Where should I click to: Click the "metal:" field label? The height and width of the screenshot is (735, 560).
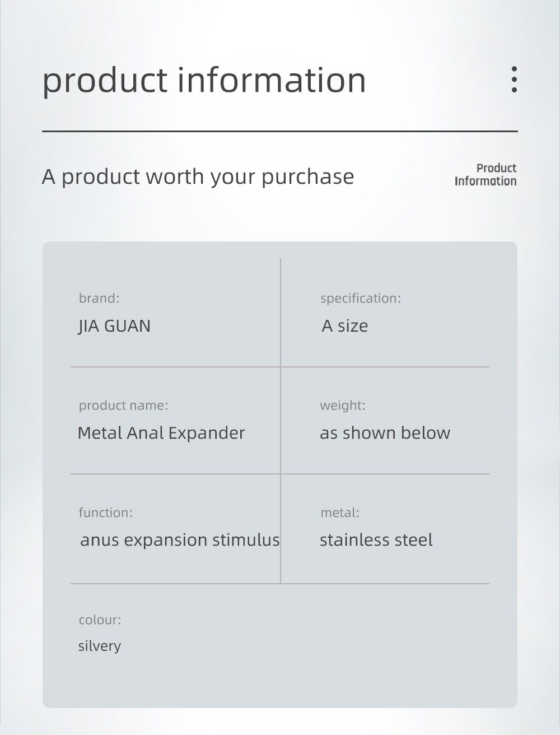340,512
